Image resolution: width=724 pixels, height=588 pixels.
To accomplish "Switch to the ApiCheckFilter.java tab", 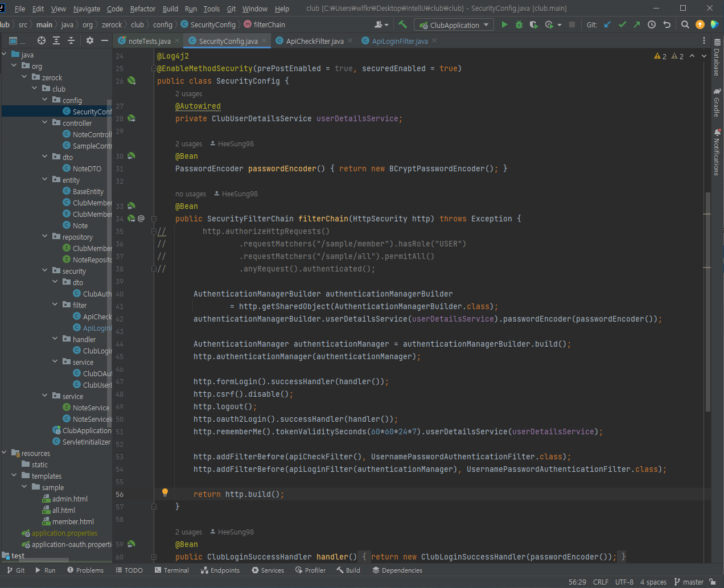I will [315, 41].
